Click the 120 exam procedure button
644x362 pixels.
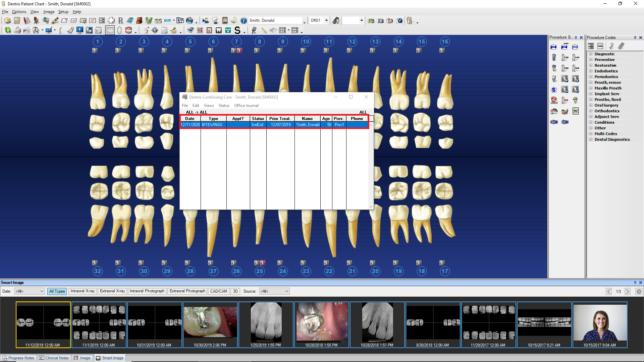coord(565,57)
